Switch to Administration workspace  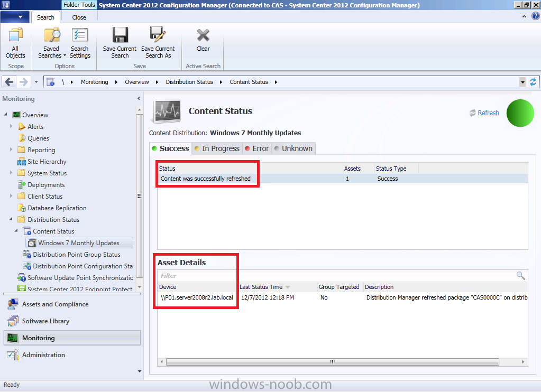click(x=72, y=355)
